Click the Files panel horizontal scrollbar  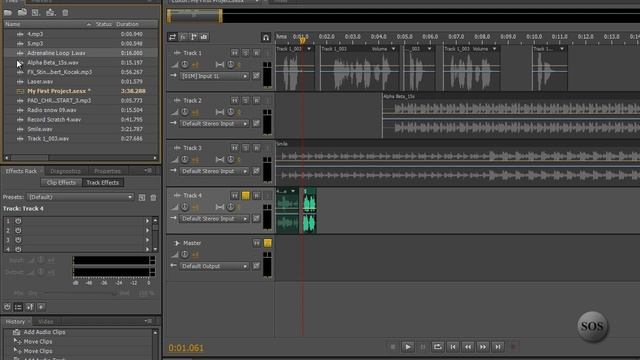[x=81, y=158]
